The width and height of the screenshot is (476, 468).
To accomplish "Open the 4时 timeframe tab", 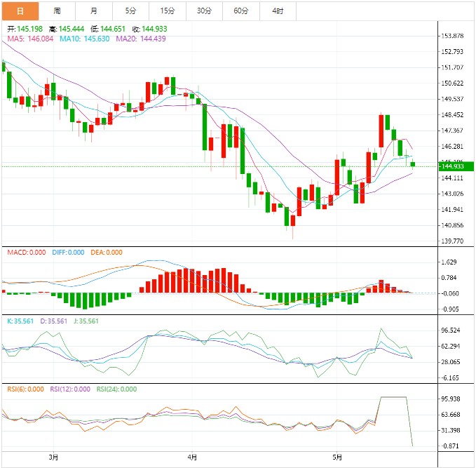I will (x=278, y=11).
